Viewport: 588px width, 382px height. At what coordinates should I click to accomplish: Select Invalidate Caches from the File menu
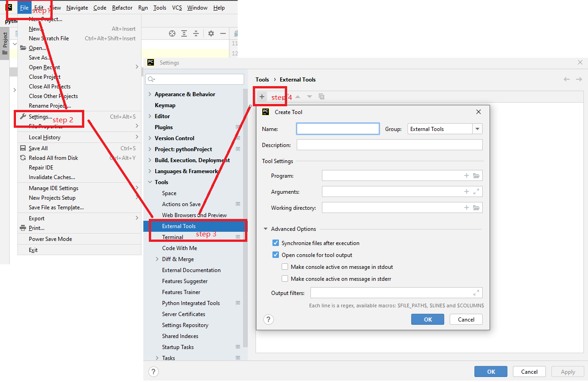(52, 177)
